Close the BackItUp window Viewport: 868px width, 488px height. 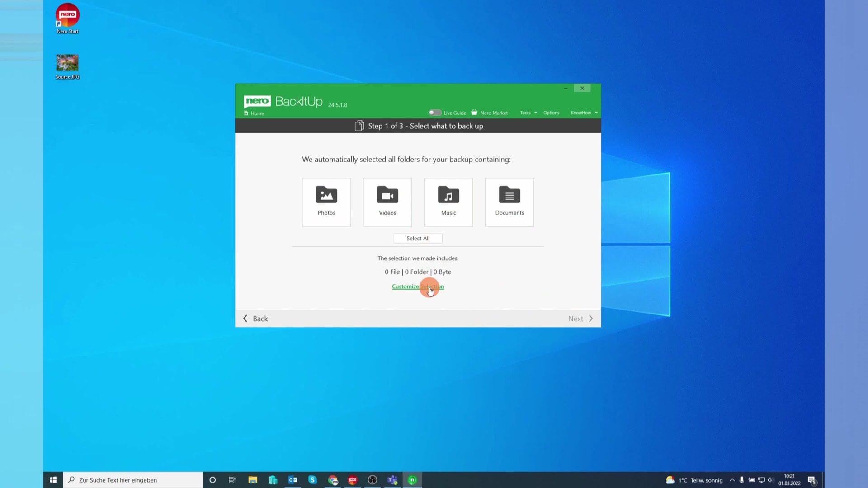[582, 88]
